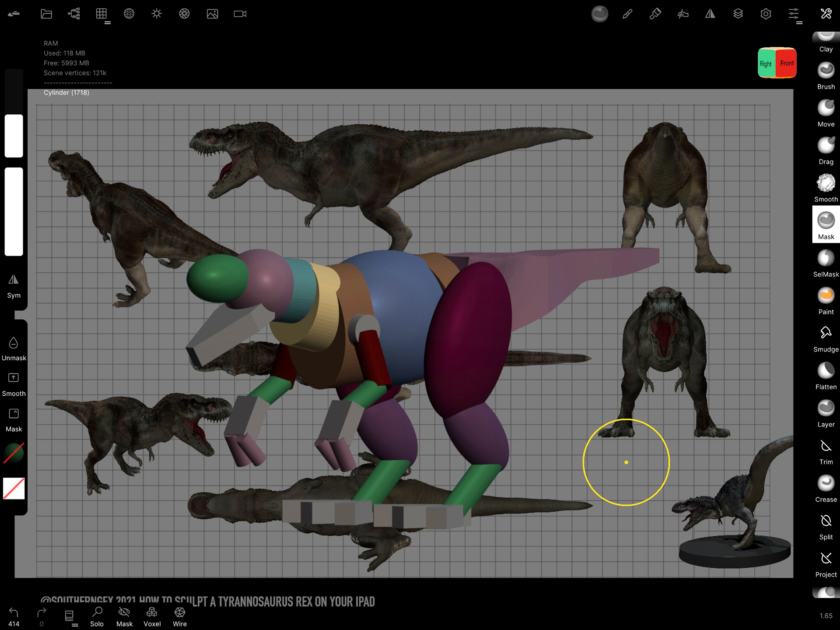Screen dimensions: 840x630
Task: Open the alpha swatch with red slash
Action: point(14,488)
